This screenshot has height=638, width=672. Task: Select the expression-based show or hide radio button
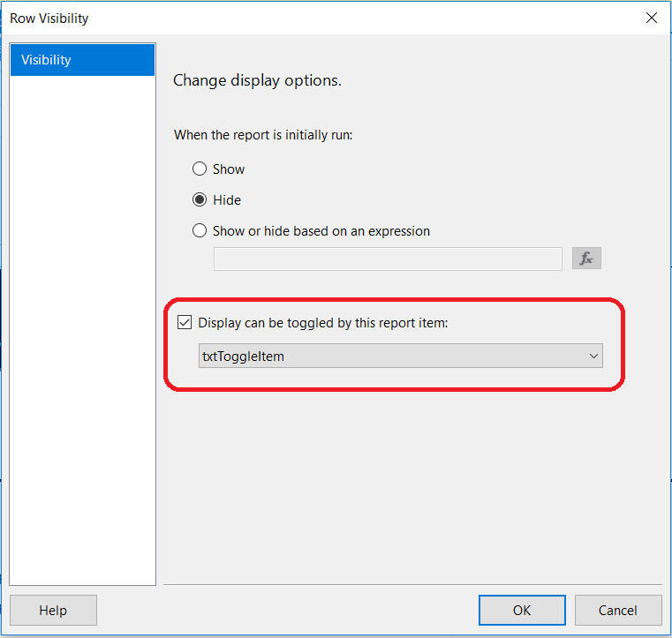200,231
